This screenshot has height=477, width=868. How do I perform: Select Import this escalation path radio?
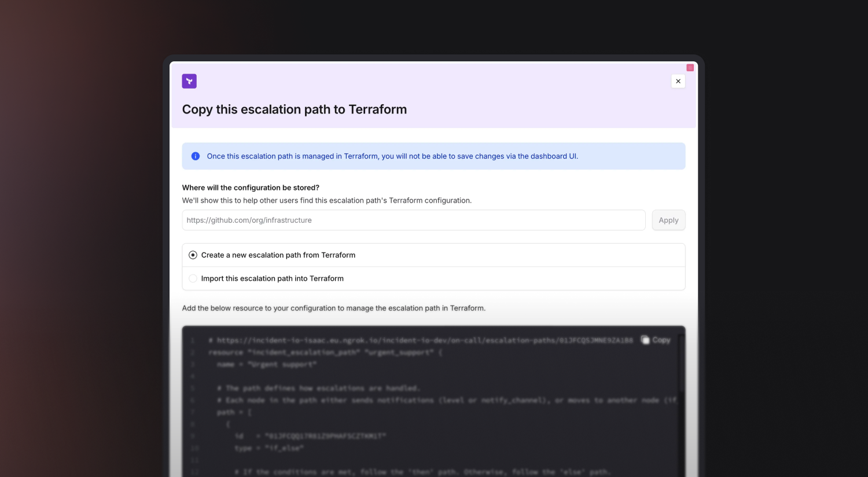[193, 278]
